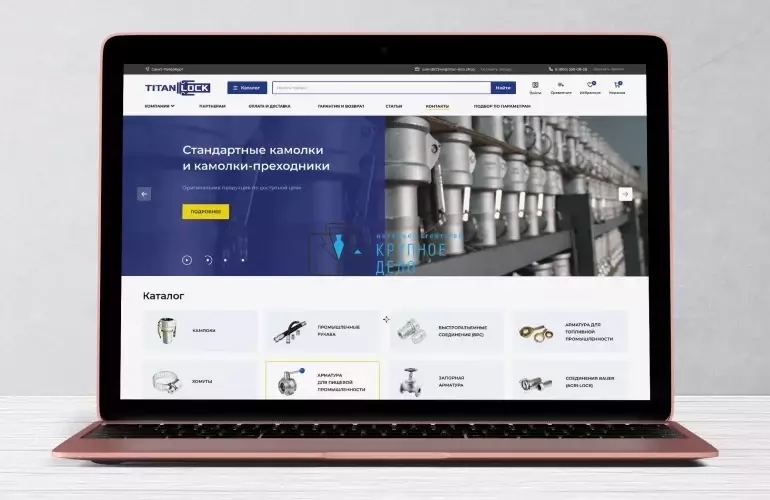This screenshot has width=770, height=500.
Task: Go to next banner slide arrow
Action: 625,194
